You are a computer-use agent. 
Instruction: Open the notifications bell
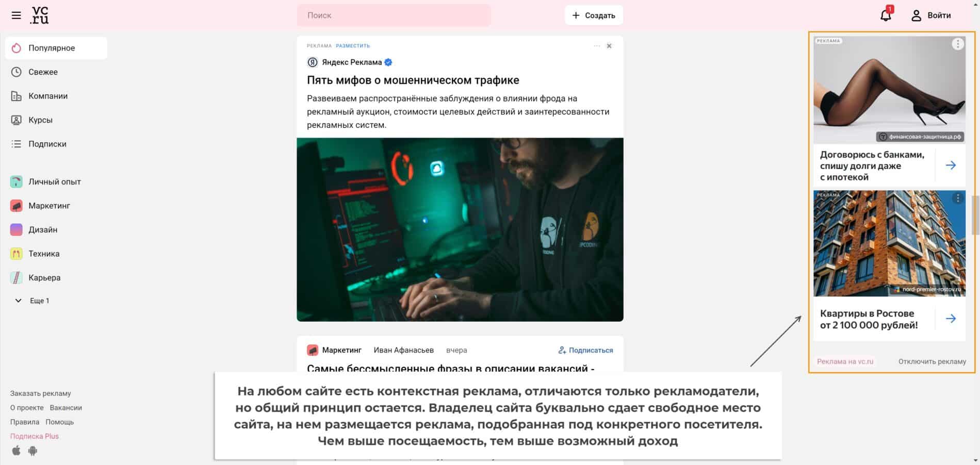[886, 15]
